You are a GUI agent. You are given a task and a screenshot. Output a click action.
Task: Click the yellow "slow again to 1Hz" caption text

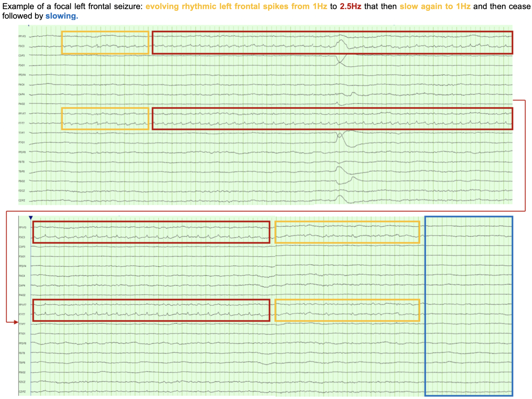[x=435, y=6]
